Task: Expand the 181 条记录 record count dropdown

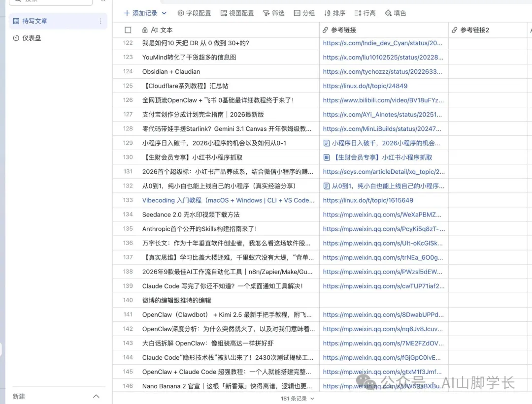Action: [298, 399]
